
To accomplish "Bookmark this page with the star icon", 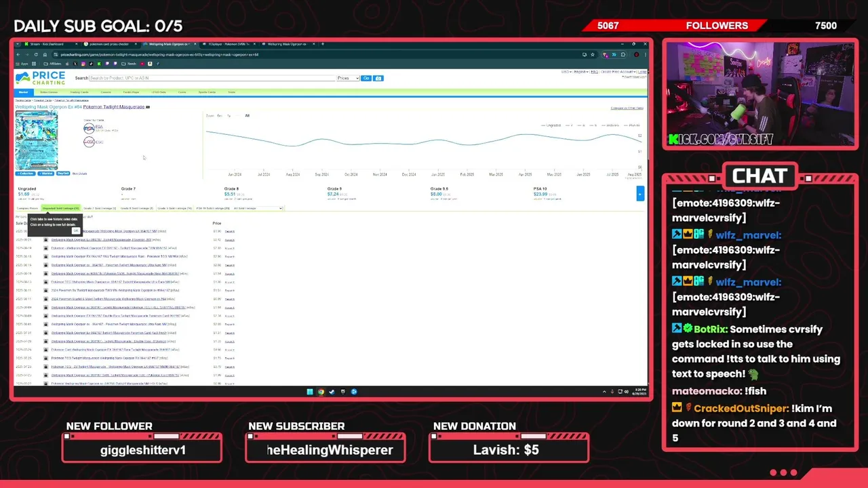I will click(x=593, y=55).
